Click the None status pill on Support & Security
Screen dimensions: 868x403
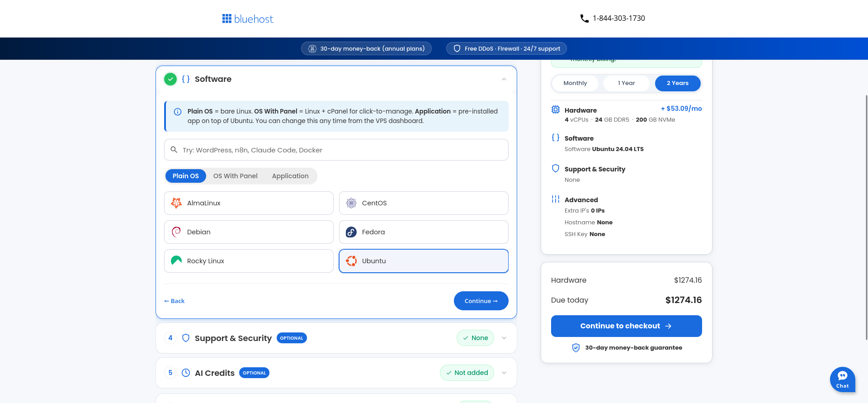coord(475,338)
